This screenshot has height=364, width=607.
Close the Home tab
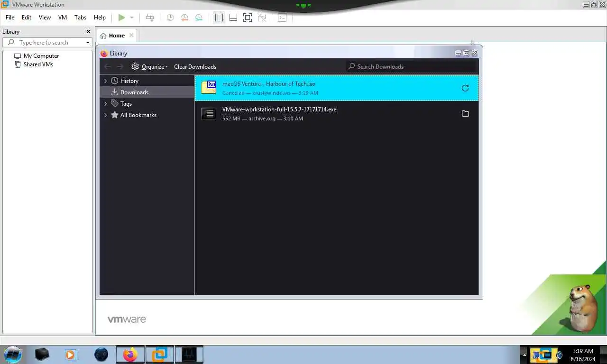[131, 35]
